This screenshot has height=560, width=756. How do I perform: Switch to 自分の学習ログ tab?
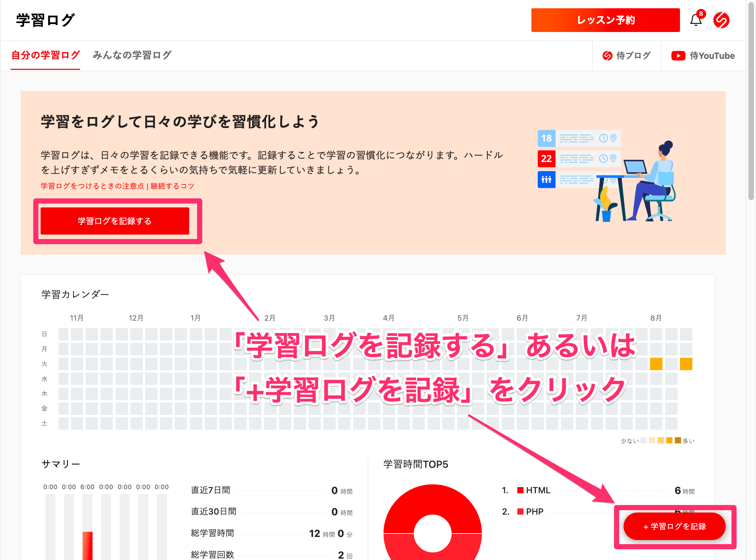(x=45, y=55)
